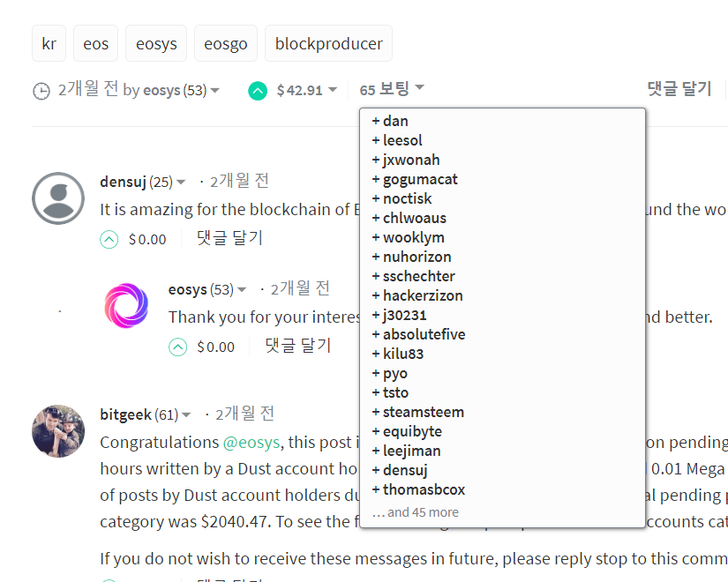728x582 pixels.
Task: Upvote densuj's comment
Action: pyautogui.click(x=109, y=239)
